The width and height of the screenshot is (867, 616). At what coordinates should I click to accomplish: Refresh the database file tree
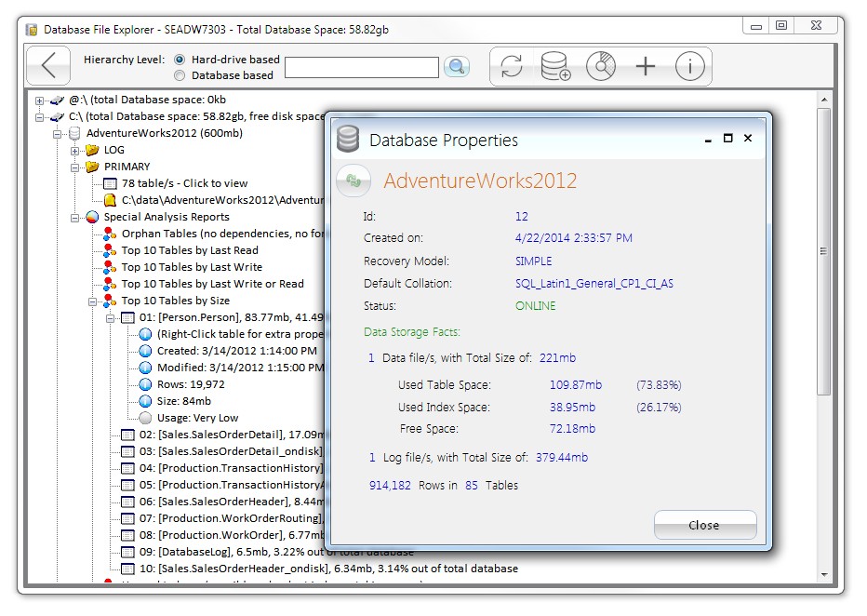coord(512,66)
